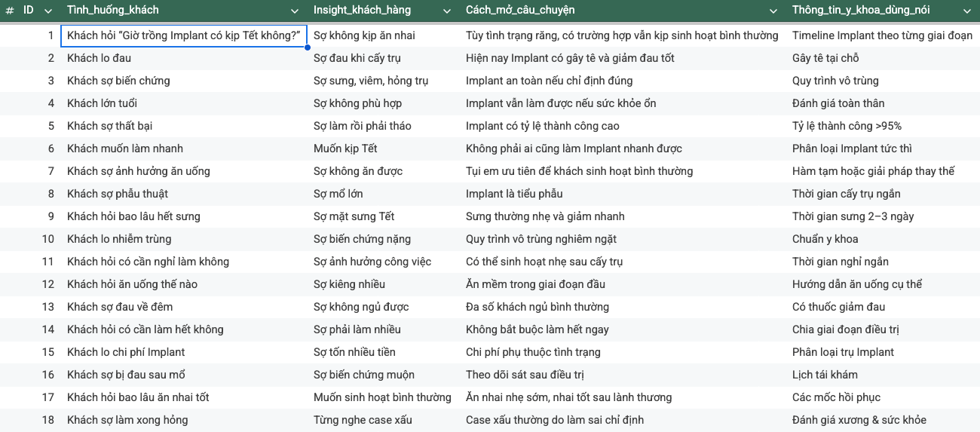980x432 pixels.
Task: Select cell "Implant là tiểu phẫu"
Action: (x=623, y=194)
